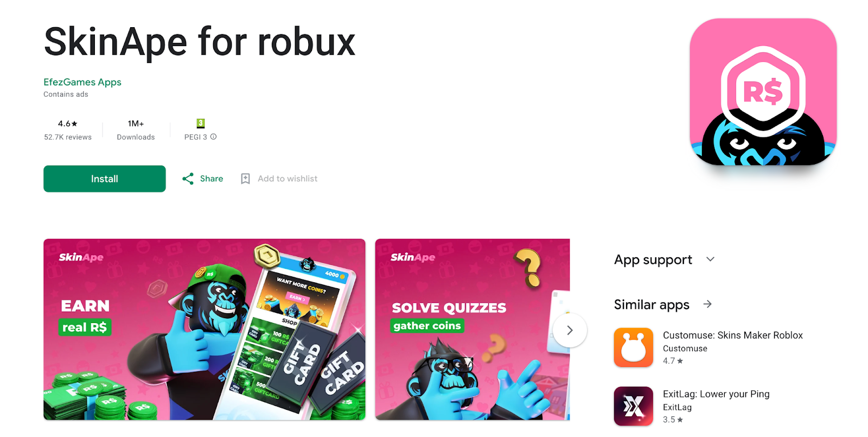This screenshot has width=868, height=437.
Task: View the Solve Quizzes screenshot
Action: (473, 330)
